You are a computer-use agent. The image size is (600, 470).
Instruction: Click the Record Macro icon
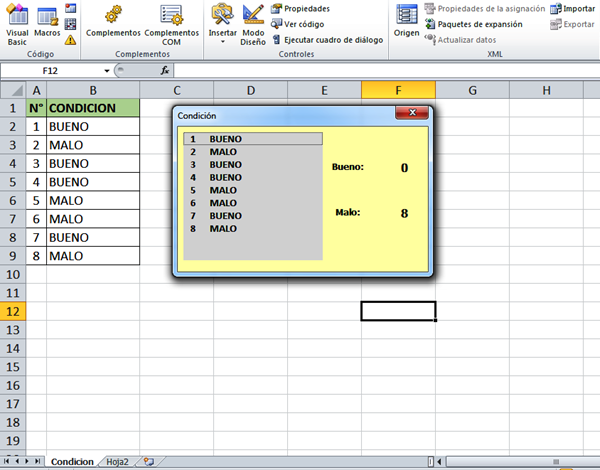click(70, 8)
